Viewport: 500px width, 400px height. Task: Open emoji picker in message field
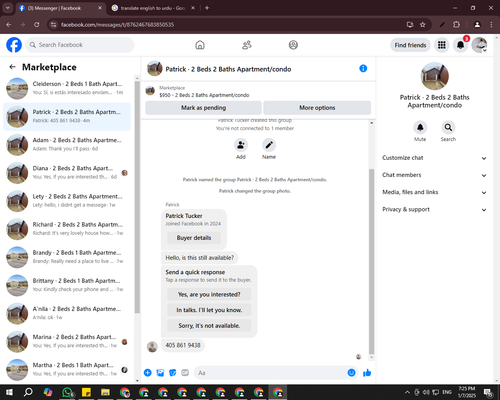(x=351, y=373)
